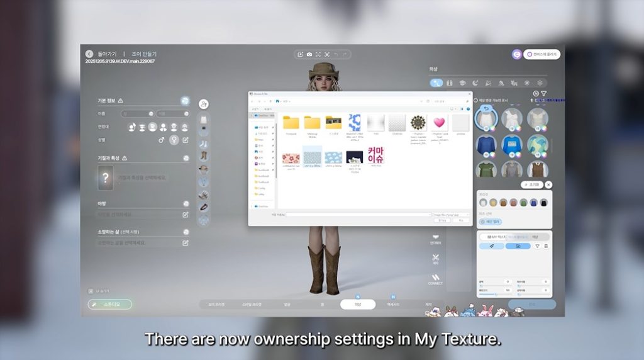Viewport: 644px width, 360px height.
Task: Click the 스튜디오 button
Action: pyautogui.click(x=109, y=304)
